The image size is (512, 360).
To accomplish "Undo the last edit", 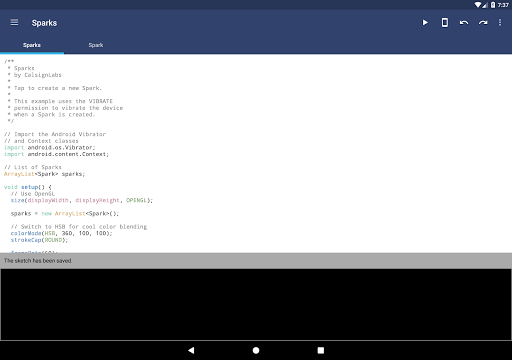I will click(464, 22).
